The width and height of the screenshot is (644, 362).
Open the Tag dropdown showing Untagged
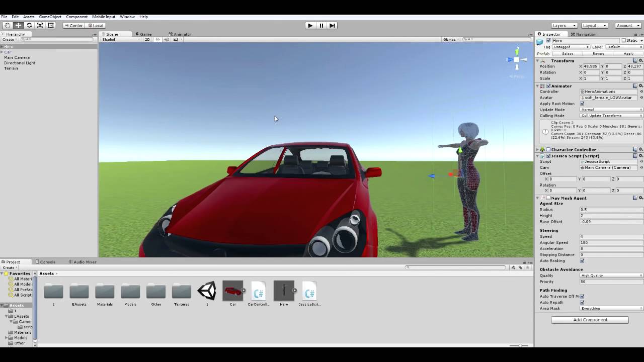[571, 47]
